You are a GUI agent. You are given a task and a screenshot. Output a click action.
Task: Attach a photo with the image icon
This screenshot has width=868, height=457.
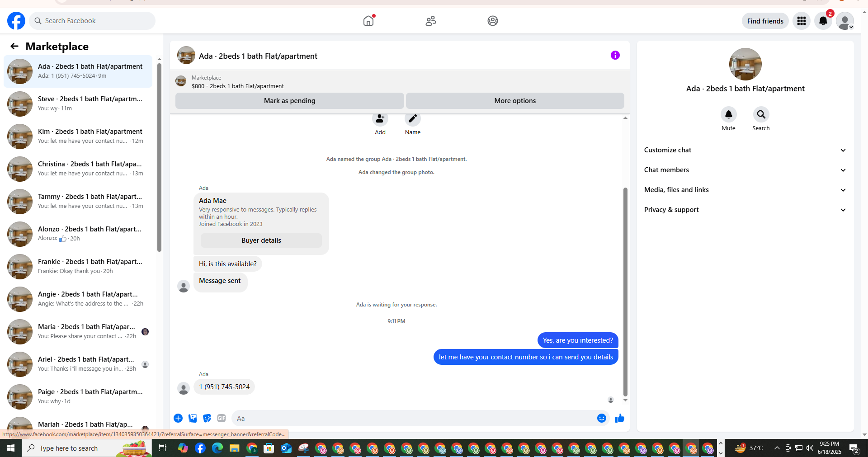coord(193,418)
